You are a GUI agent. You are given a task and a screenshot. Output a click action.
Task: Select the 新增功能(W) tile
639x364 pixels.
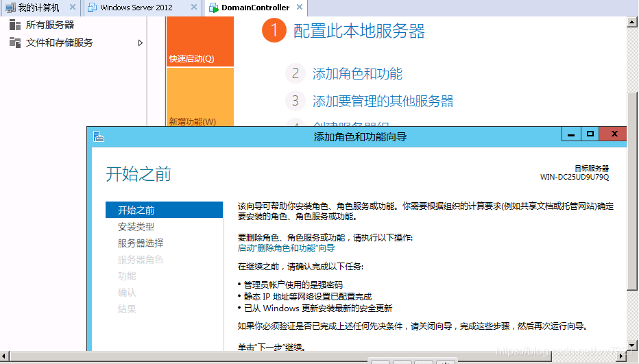[x=200, y=97]
